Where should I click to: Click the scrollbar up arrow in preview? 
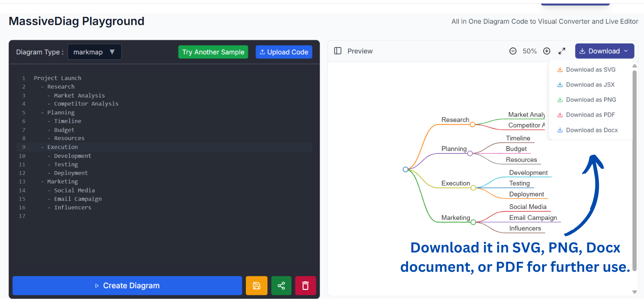click(x=635, y=66)
